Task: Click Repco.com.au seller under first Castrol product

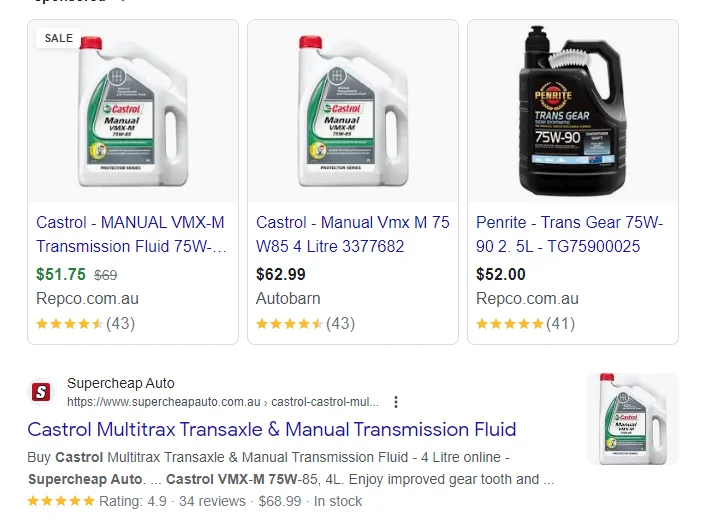Action: [87, 298]
